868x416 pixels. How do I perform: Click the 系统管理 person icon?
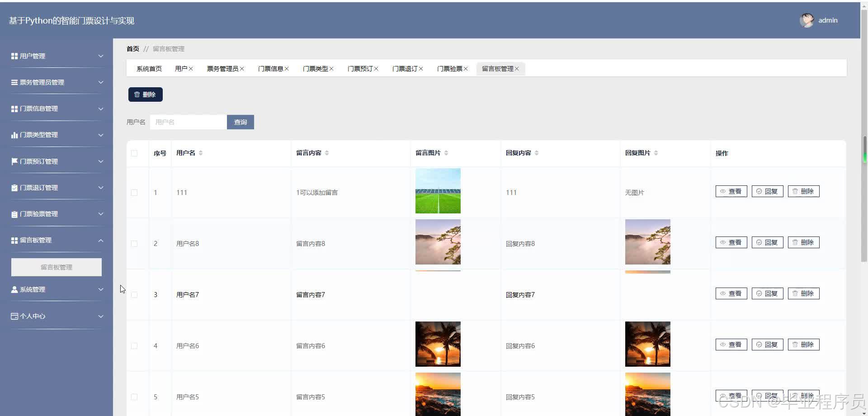[x=14, y=289]
